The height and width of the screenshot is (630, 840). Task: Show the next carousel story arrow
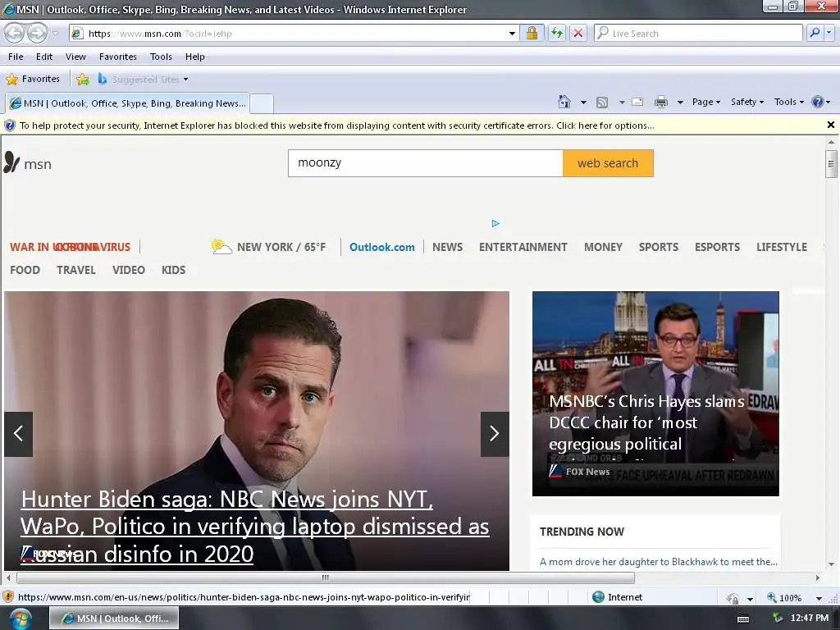tap(495, 434)
